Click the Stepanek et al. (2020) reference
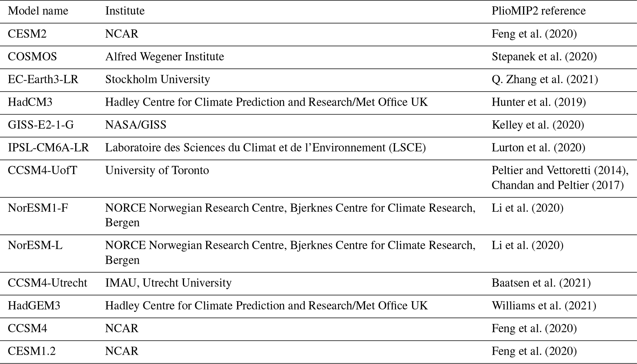Image resolution: width=637 pixels, height=364 pixels. coord(544,56)
